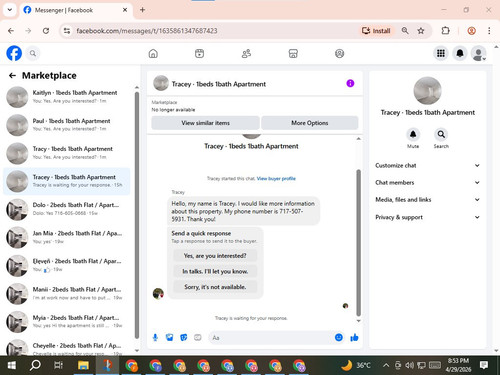The height and width of the screenshot is (375, 500).
Task: Close the Messenger | Facebook tab
Action: [125, 10]
